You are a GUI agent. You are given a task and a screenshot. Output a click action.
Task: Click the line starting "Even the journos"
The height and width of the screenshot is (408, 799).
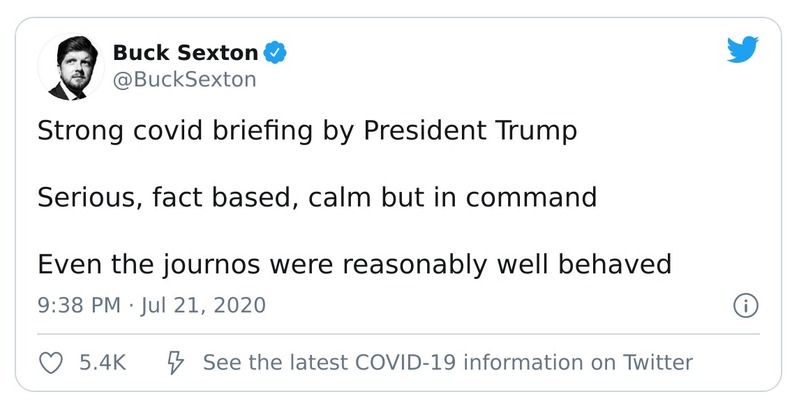(351, 264)
